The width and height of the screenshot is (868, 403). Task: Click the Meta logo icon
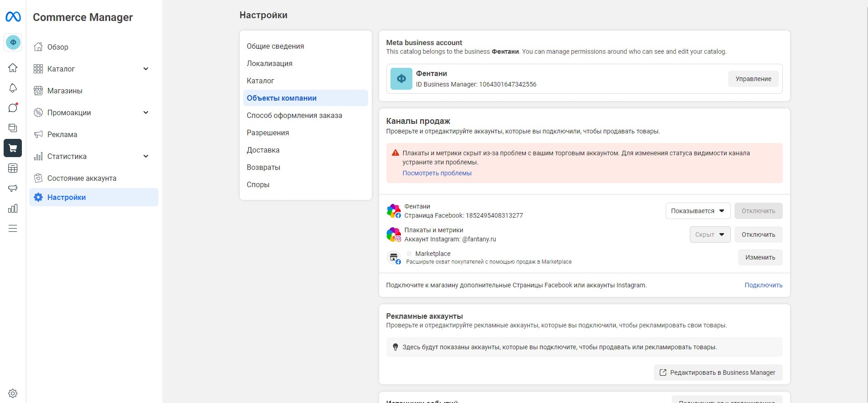[13, 17]
